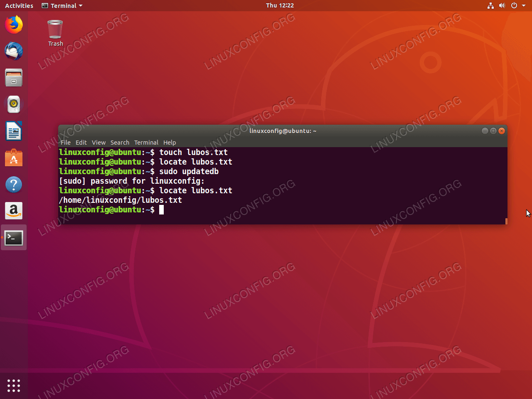Image resolution: width=532 pixels, height=399 pixels.
Task: Launch Rhythmbox music player
Action: click(x=14, y=104)
